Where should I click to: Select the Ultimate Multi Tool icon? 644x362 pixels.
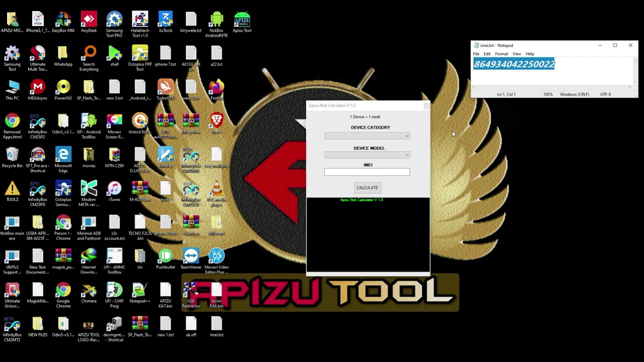click(x=37, y=59)
